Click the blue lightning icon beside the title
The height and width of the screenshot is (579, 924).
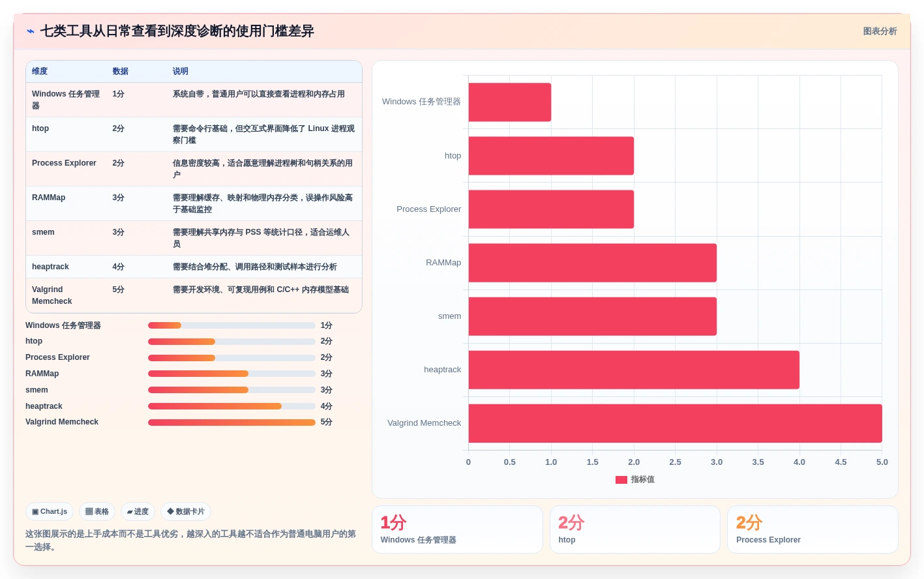pos(30,31)
